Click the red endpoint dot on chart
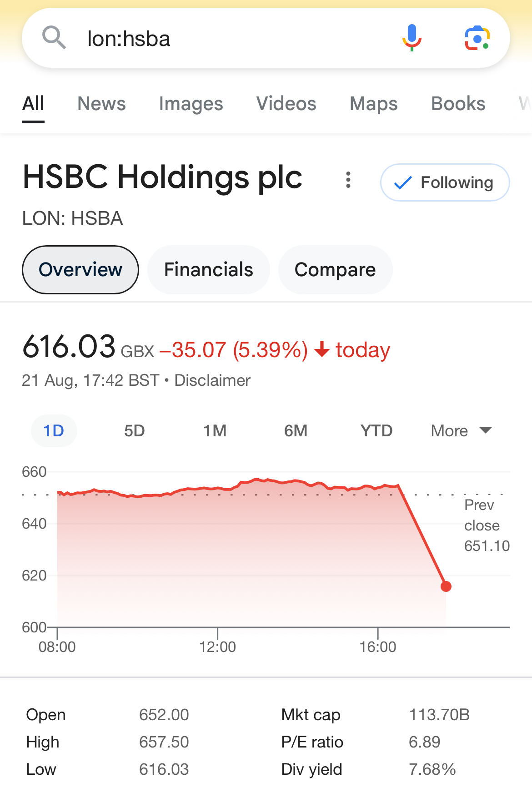532x793 pixels. pos(446,586)
